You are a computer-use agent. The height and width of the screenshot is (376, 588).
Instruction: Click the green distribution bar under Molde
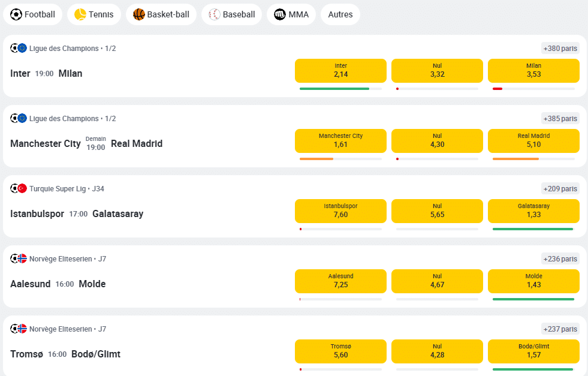point(533,299)
